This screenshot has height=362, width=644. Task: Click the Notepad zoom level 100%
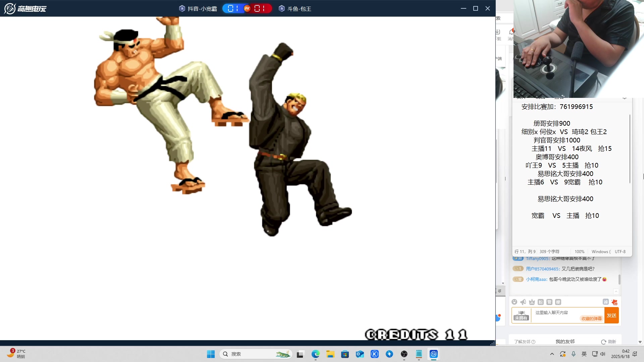(x=579, y=252)
